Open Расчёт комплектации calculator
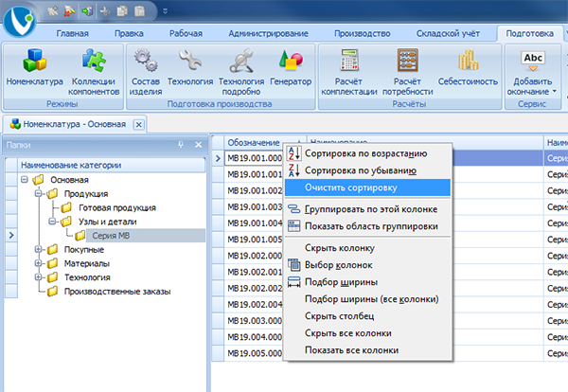This screenshot has width=568, height=392. coord(348,62)
